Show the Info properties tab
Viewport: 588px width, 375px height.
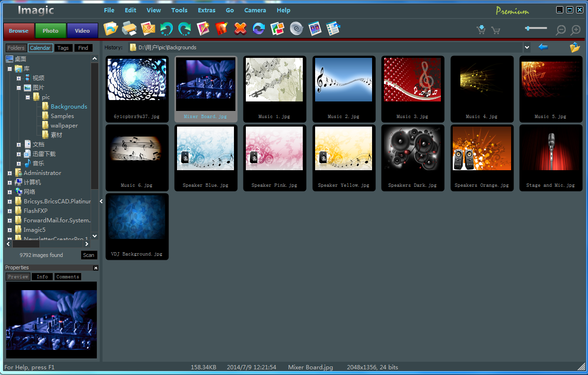pos(42,277)
